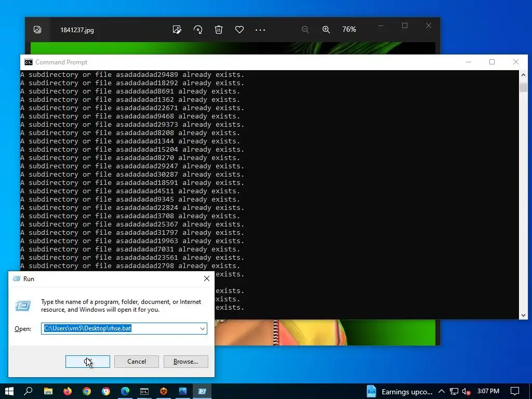Maximize the Command Prompt window

pos(492,62)
